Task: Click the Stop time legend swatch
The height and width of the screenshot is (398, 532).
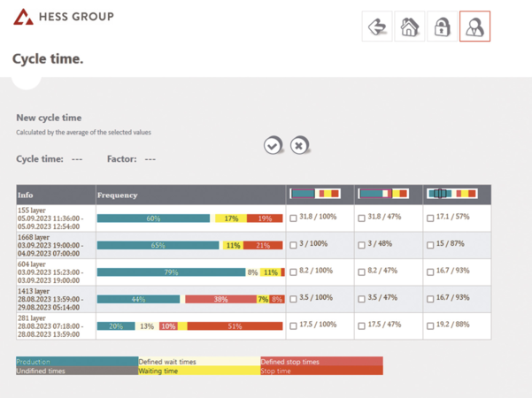Action: click(x=321, y=371)
